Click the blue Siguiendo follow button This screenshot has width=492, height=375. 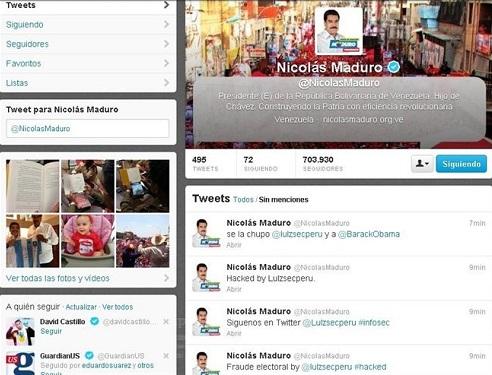(461, 164)
